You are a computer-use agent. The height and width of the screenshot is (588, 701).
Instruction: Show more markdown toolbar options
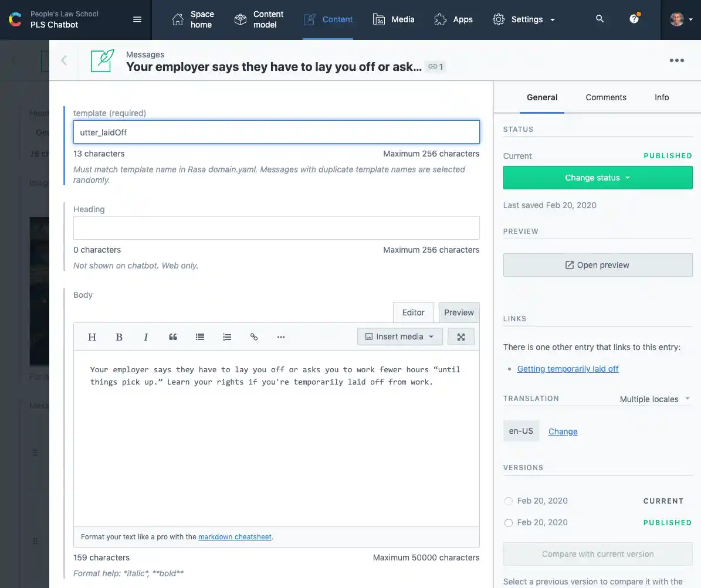click(281, 337)
